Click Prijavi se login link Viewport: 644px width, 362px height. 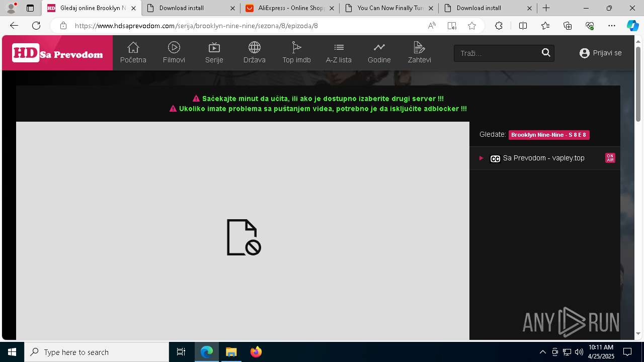click(x=601, y=53)
